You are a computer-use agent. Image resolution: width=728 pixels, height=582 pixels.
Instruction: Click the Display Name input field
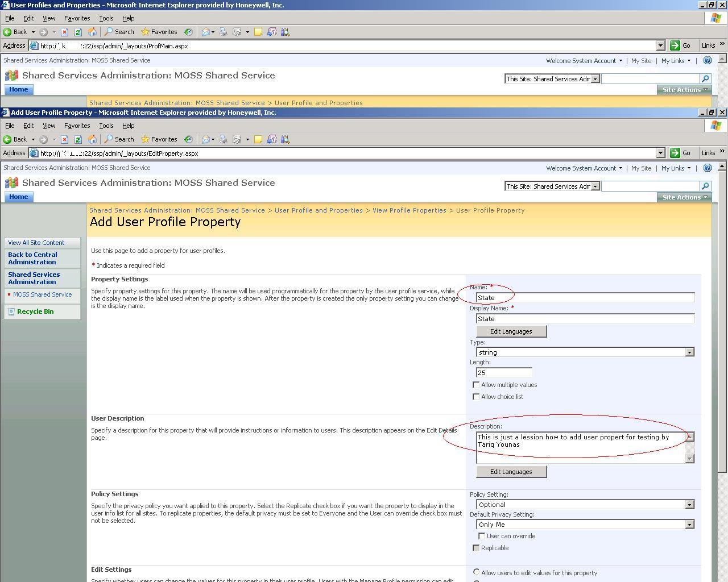coord(585,318)
